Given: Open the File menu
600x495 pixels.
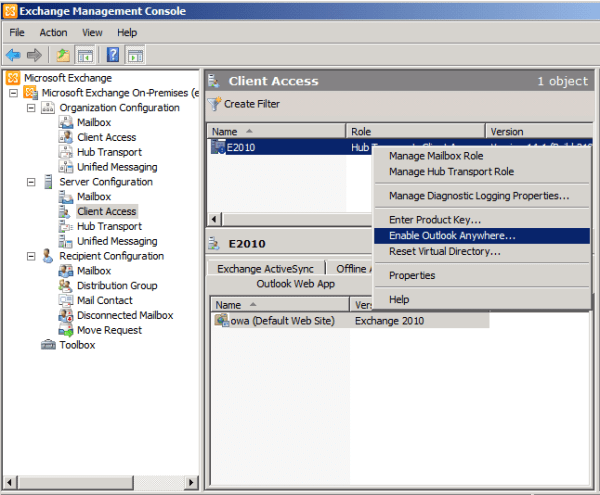Looking at the screenshot, I should click(x=17, y=33).
